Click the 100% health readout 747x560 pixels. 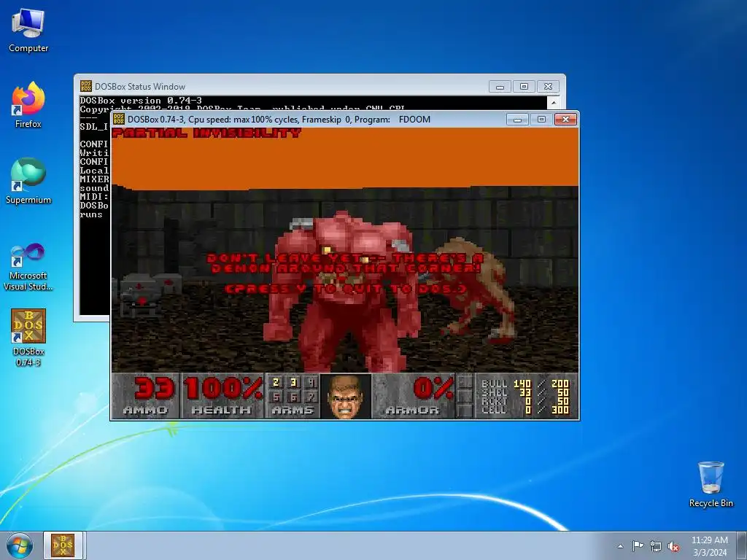point(223,388)
